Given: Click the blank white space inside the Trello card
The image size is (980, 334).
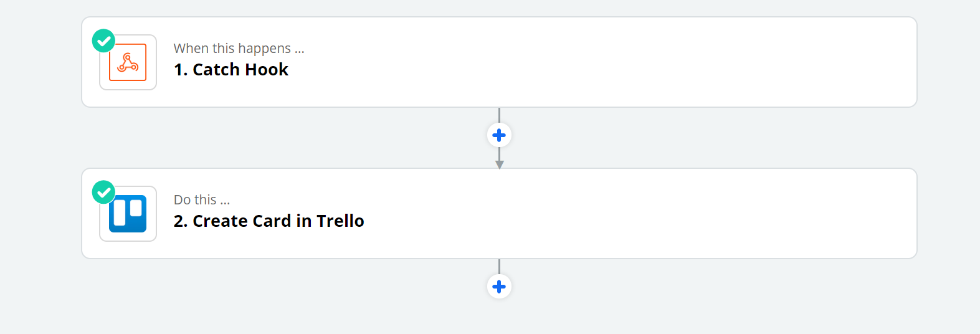Looking at the screenshot, I should 623,214.
